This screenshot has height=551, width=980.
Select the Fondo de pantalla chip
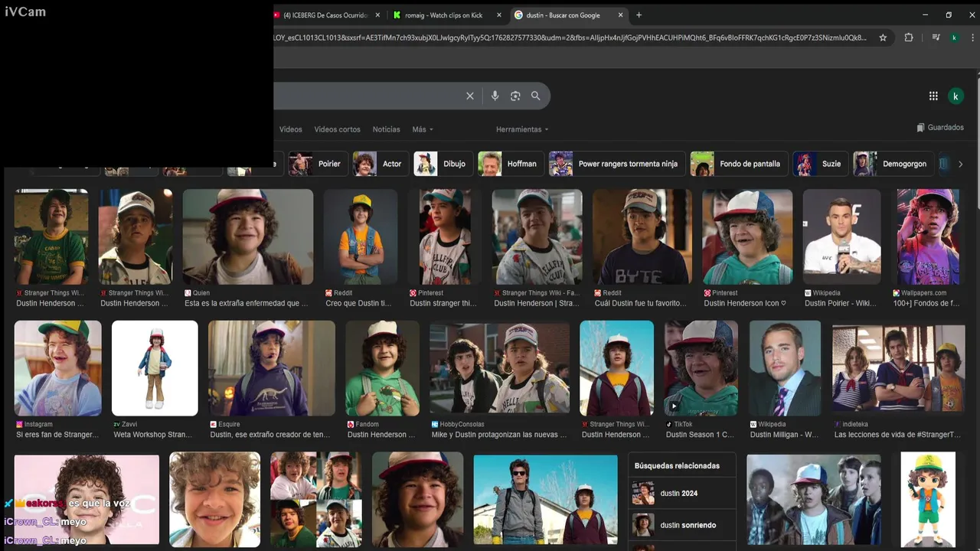738,164
